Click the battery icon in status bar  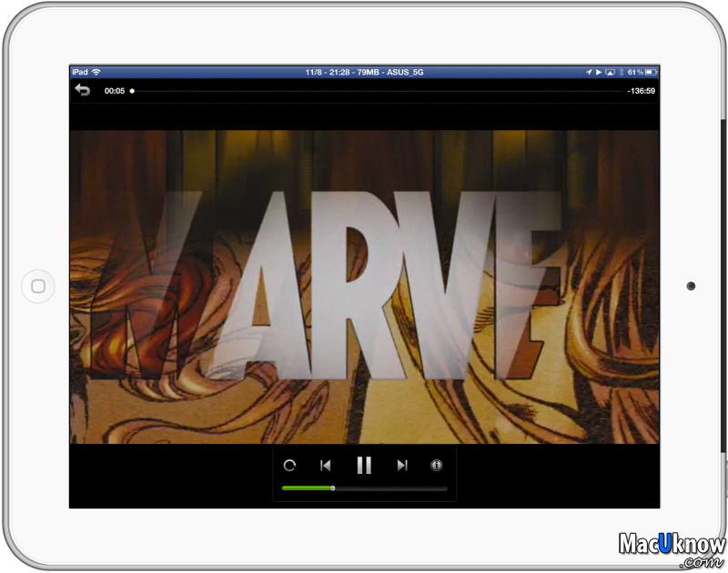pyautogui.click(x=651, y=72)
